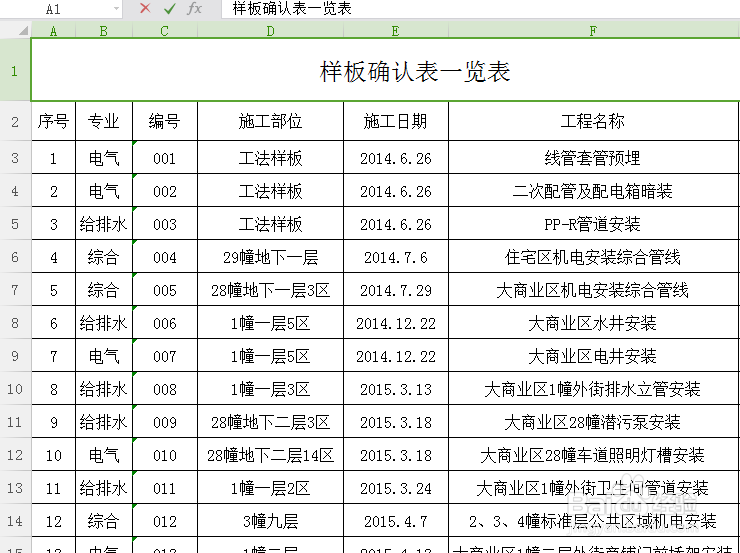Select cell containing 线管套管预埋
The width and height of the screenshot is (740, 553).
(x=593, y=158)
